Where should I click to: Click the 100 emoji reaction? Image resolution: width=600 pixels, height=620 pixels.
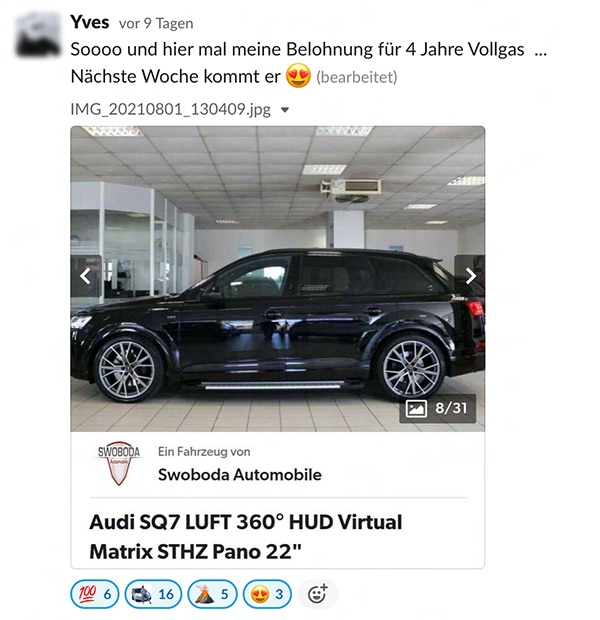tap(95, 594)
